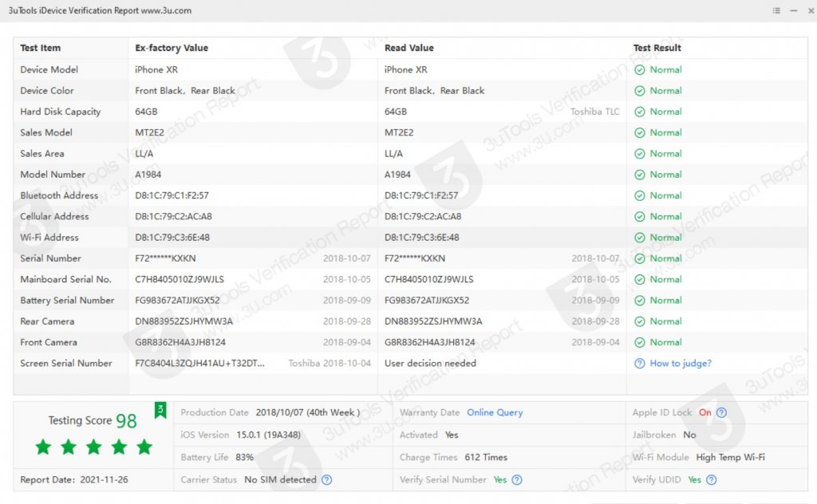Click iOS Version 15.0.1 (19A348) value

click(x=268, y=435)
